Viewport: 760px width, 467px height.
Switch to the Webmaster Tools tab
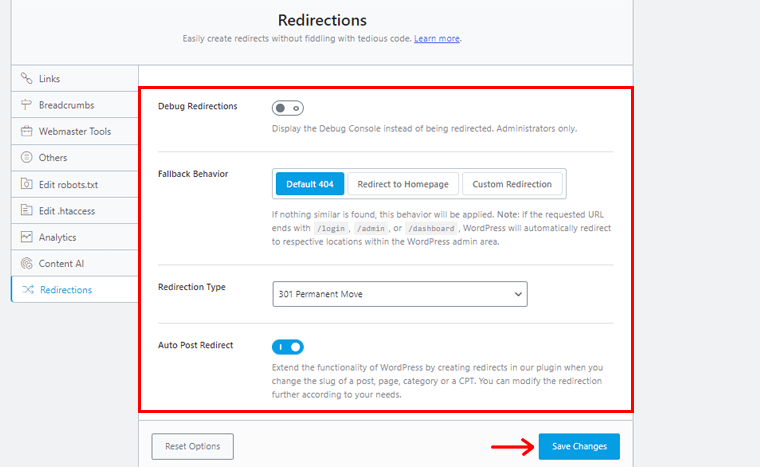[x=75, y=131]
